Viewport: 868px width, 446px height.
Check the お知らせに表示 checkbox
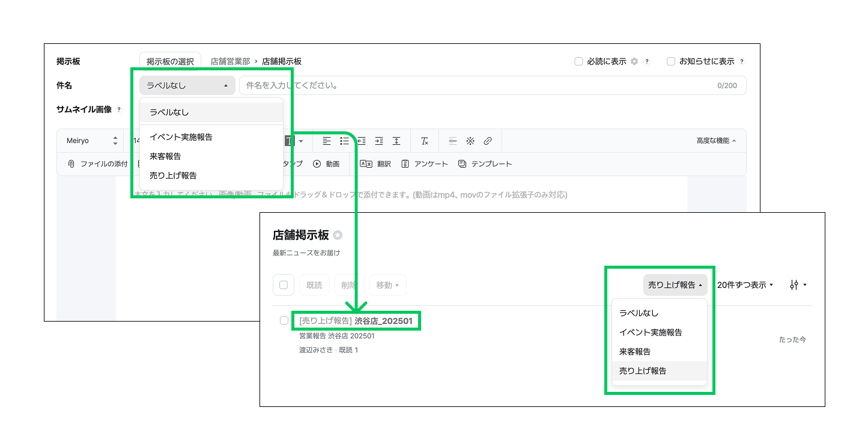(671, 61)
